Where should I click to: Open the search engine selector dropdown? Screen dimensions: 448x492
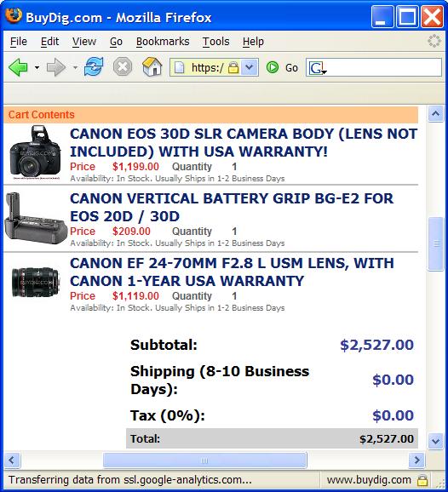[x=317, y=68]
